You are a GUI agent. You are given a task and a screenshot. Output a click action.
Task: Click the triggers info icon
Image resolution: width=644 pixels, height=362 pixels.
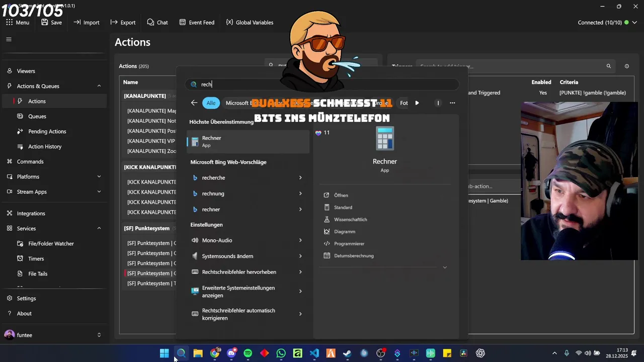point(627,66)
